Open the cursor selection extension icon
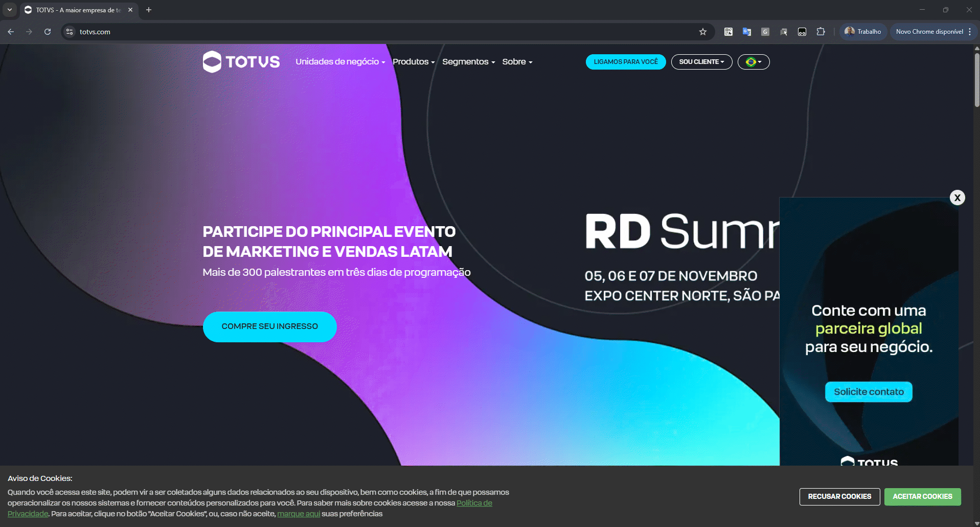This screenshot has width=980, height=527. [784, 32]
